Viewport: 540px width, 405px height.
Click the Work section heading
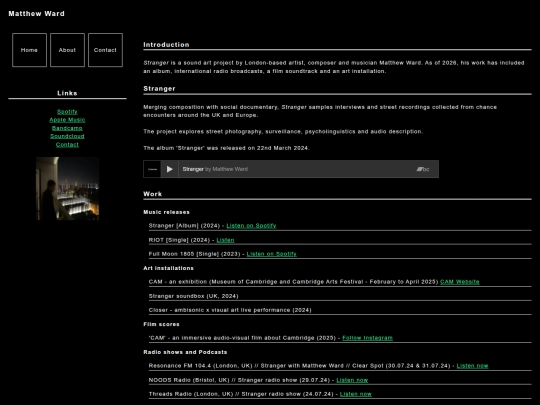(x=153, y=194)
